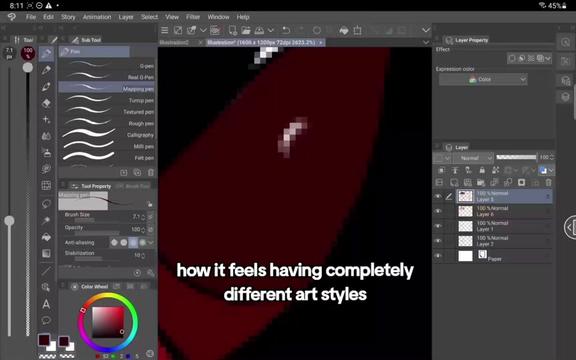
Task: Toggle visibility of the Paper layer
Action: click(x=438, y=256)
